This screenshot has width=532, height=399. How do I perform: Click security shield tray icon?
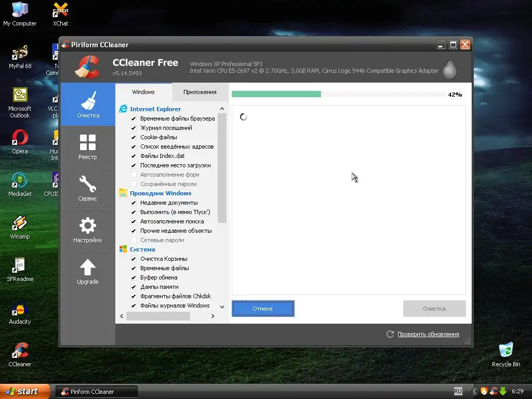coord(484,391)
